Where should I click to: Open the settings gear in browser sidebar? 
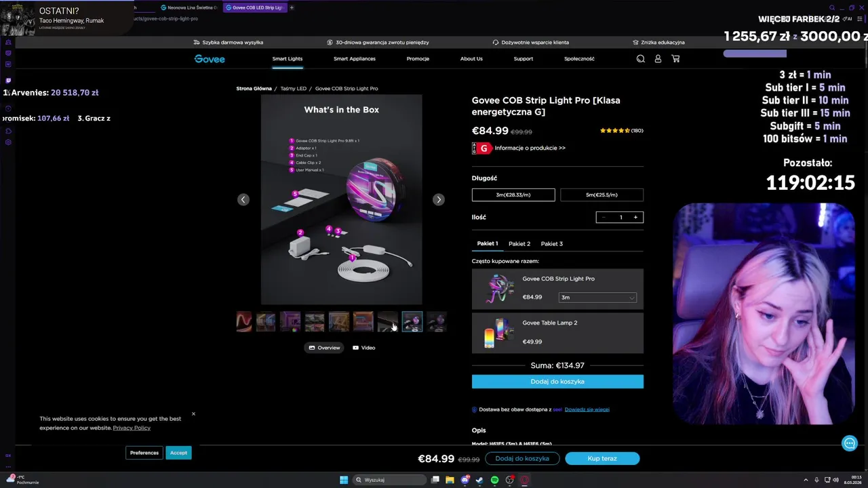[x=8, y=142]
